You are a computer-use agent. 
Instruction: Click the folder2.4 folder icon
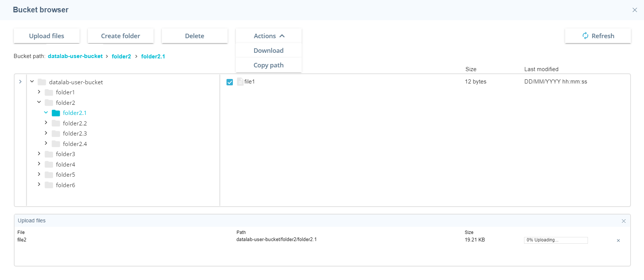(x=56, y=144)
